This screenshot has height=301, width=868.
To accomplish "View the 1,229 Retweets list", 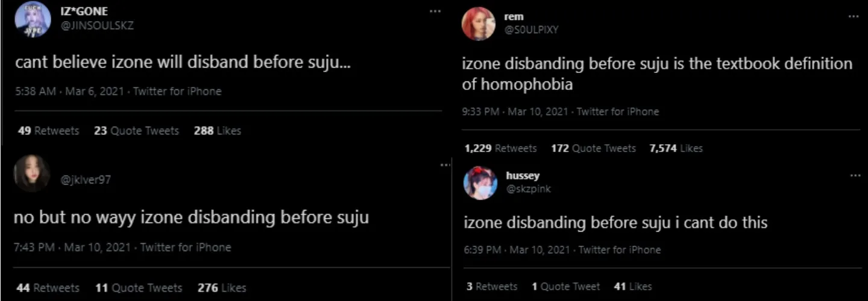I will coord(500,148).
